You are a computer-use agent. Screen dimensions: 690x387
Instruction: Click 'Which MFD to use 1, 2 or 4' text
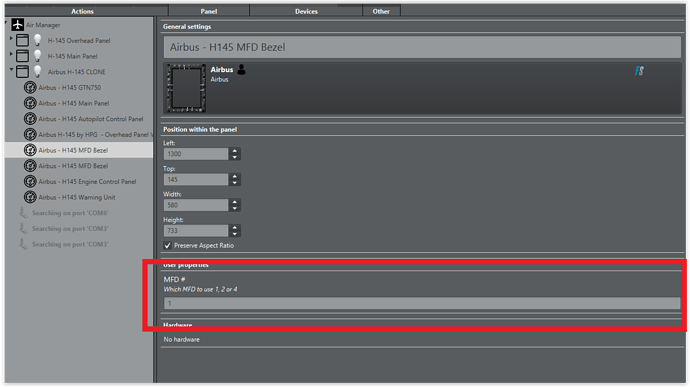point(200,289)
